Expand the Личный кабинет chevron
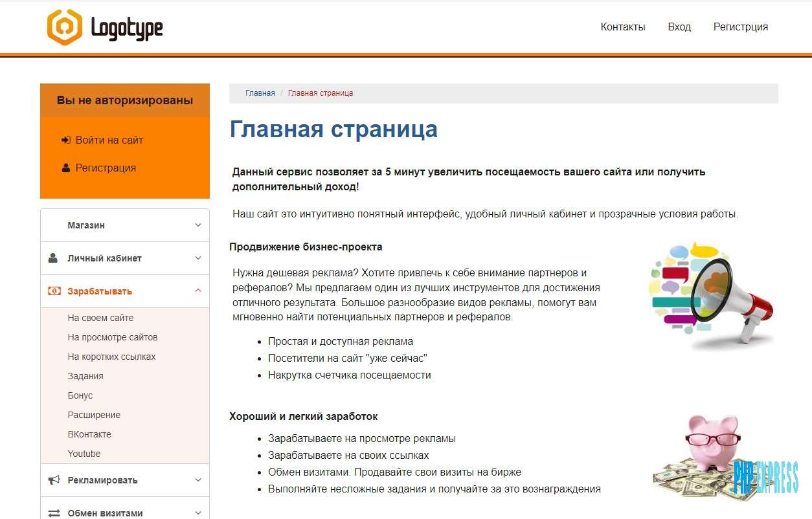The image size is (812, 519). pyautogui.click(x=198, y=258)
